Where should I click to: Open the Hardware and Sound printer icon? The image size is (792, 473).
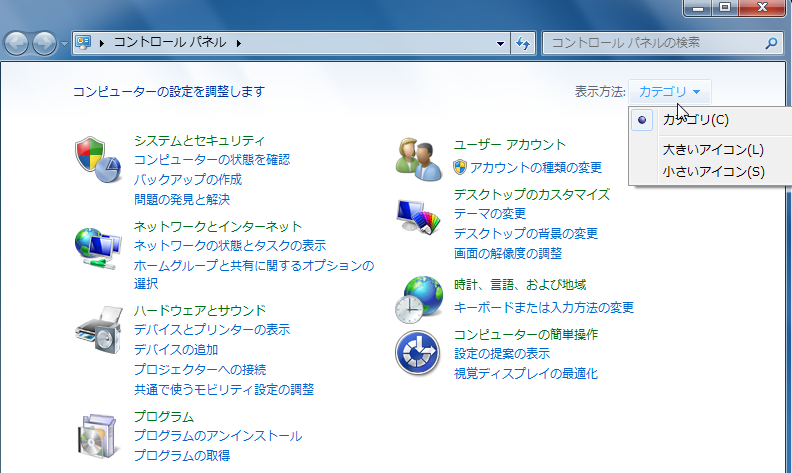point(99,330)
